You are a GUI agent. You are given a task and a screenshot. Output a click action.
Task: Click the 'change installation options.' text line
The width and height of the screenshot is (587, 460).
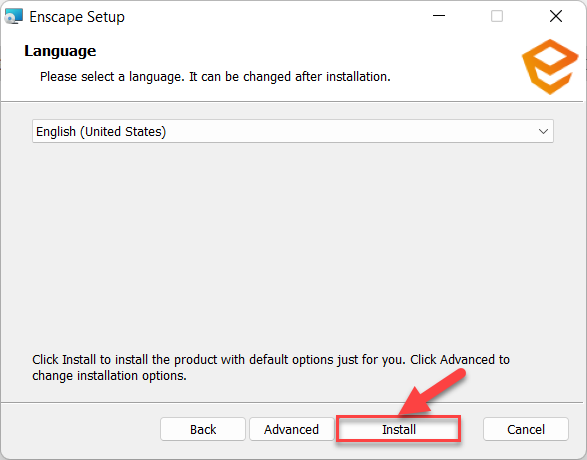coord(109,375)
